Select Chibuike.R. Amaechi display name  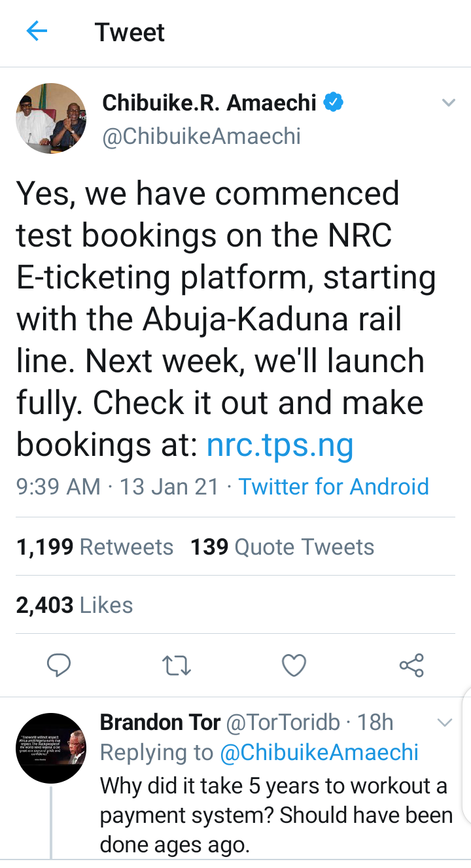pyautogui.click(x=209, y=103)
